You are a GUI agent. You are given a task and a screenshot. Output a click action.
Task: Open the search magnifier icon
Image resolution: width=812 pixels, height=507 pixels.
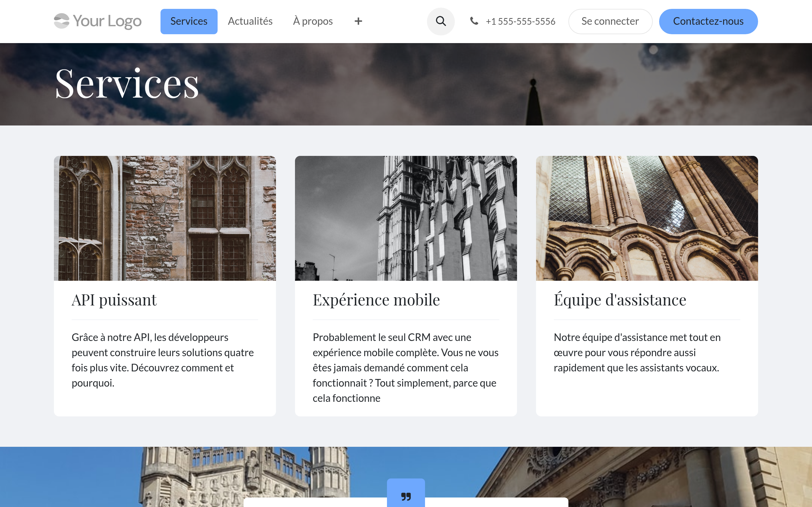[441, 21]
